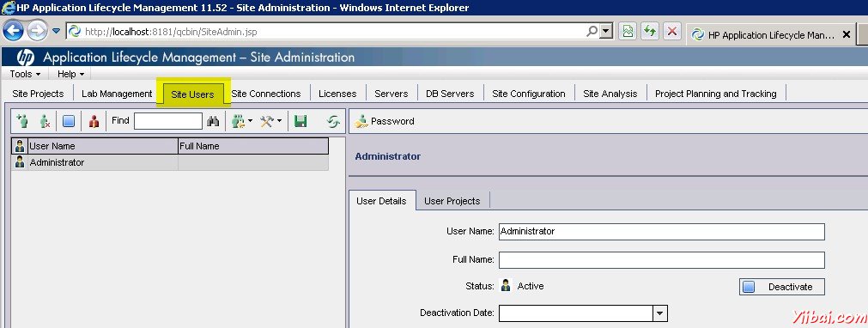Close the HP Application Lifecycle browser tab
Viewport: 868px width, 328px height.
[846, 34]
